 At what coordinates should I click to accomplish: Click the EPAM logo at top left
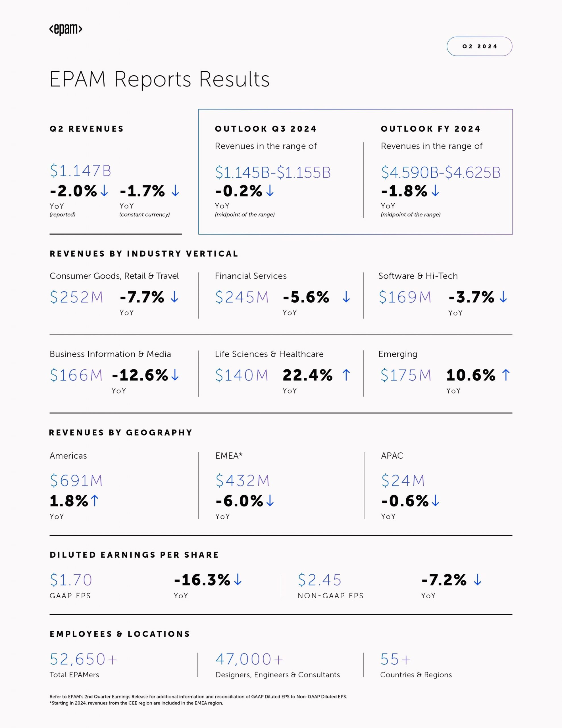[66, 30]
